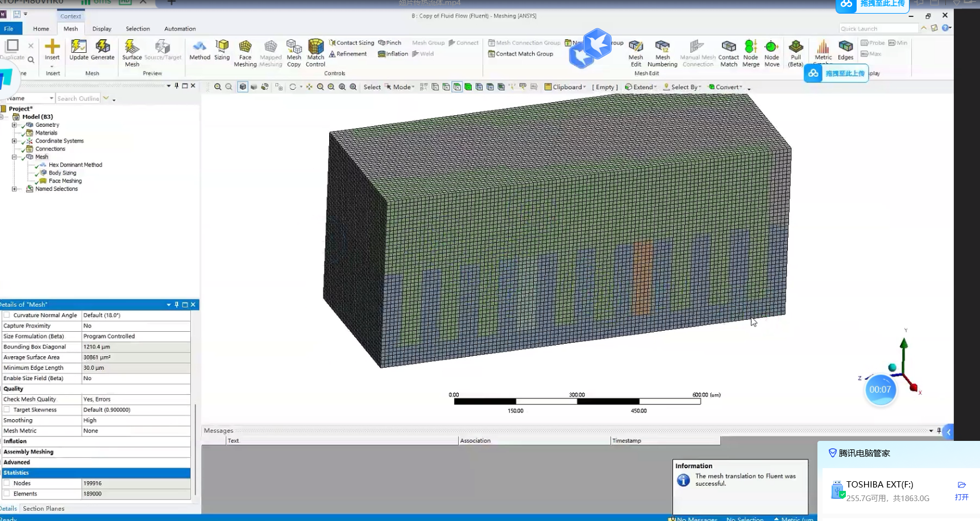This screenshot has width=980, height=521.
Task: Click the Insert plus icon
Action: click(x=52, y=47)
